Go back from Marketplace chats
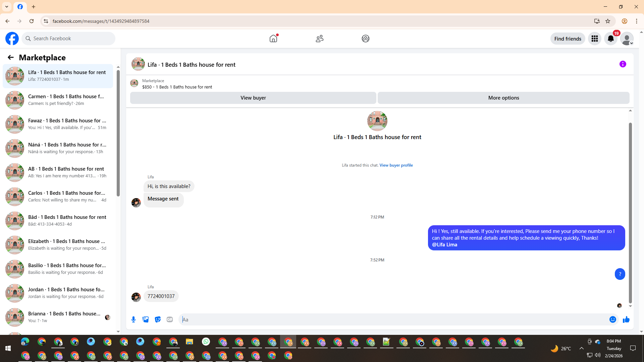644x362 pixels. coord(11,57)
